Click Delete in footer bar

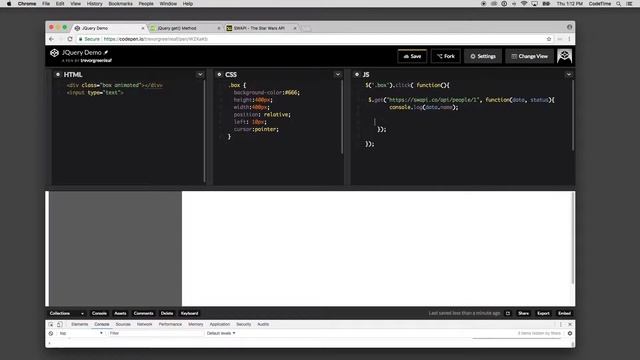coord(167,313)
